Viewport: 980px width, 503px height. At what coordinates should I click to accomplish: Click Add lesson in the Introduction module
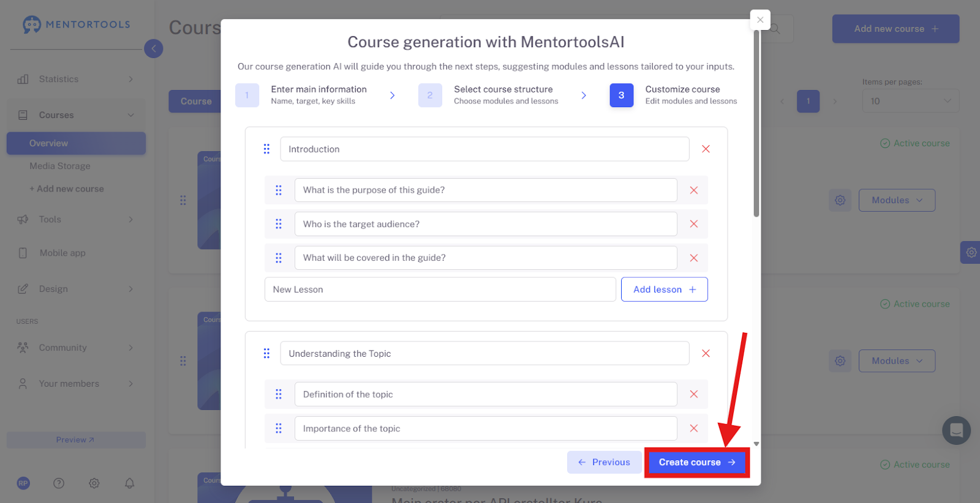pos(665,289)
